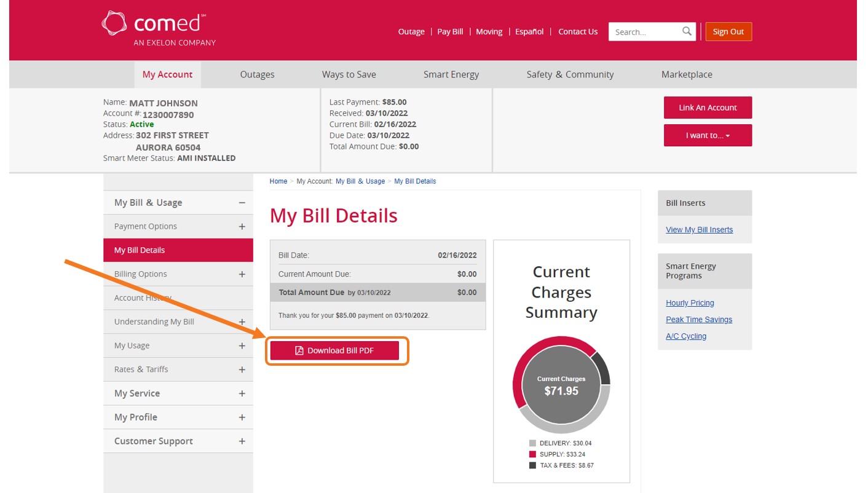The height and width of the screenshot is (493, 868).
Task: Expand Customer Support plus icon
Action: point(242,441)
